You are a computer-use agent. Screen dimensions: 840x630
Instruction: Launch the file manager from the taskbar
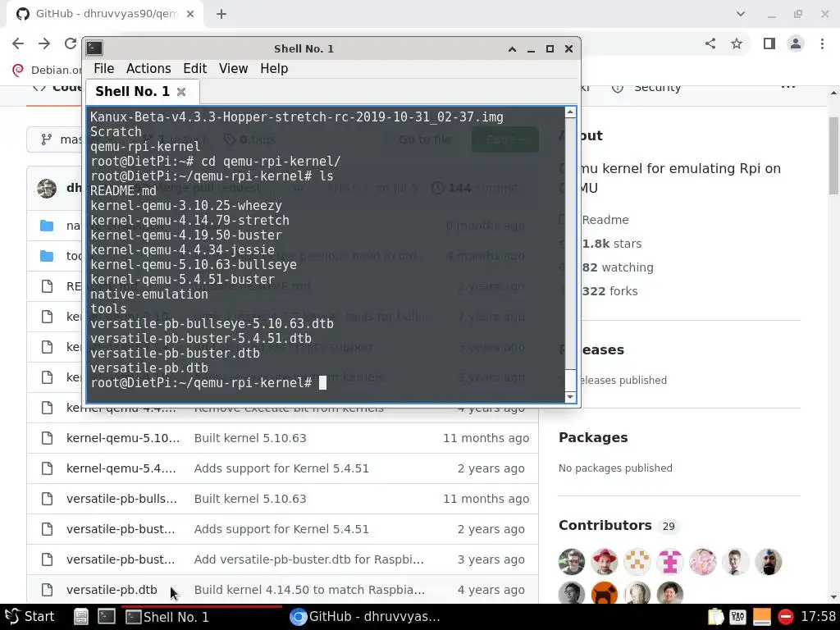(81, 617)
